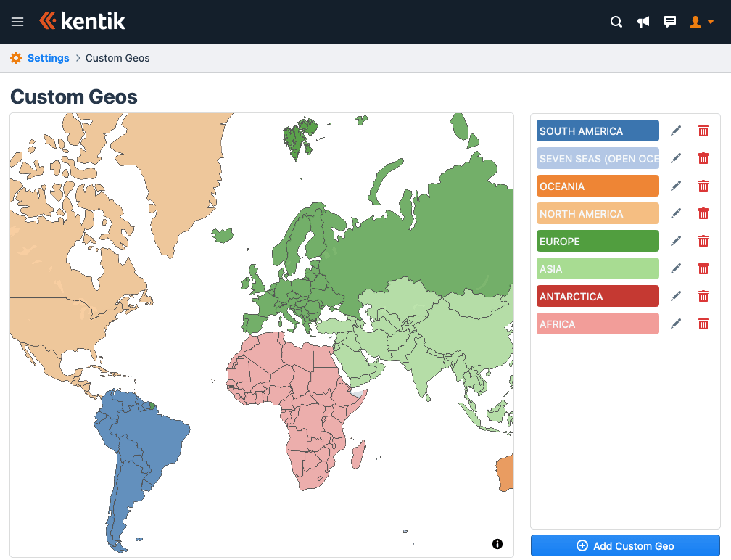The width and height of the screenshot is (731, 560).
Task: Open the search tool
Action: point(616,22)
